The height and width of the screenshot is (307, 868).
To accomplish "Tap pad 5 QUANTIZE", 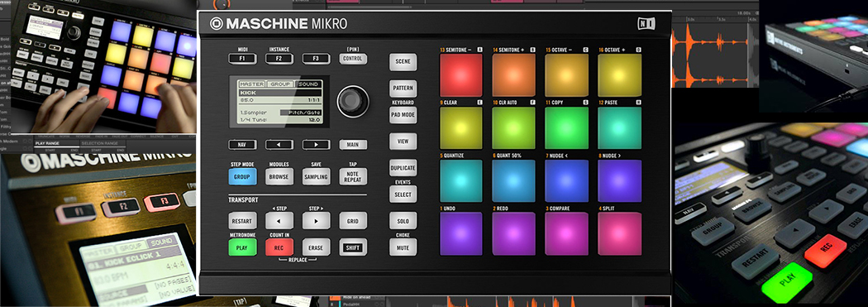I will [x=461, y=180].
